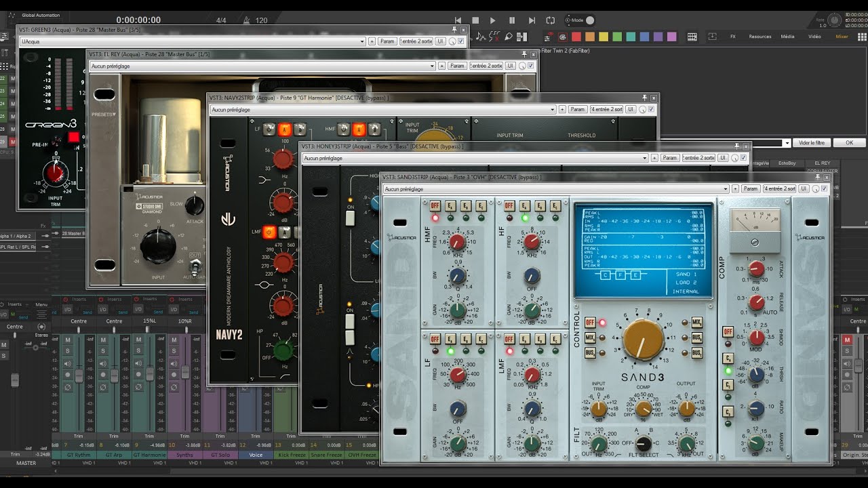Toggle the bypass checkbox of HONEY3STRIP window
The height and width of the screenshot is (488, 868).
[745, 158]
